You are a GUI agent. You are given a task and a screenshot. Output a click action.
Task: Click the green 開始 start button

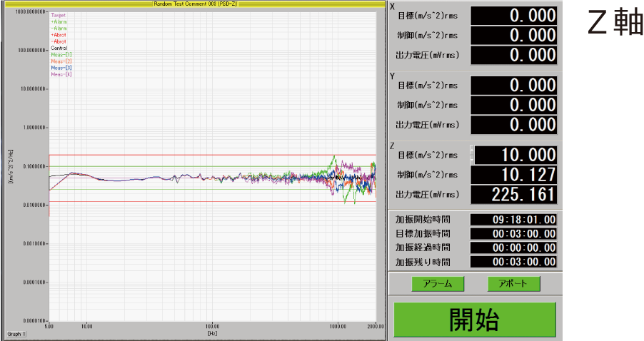coord(474,320)
